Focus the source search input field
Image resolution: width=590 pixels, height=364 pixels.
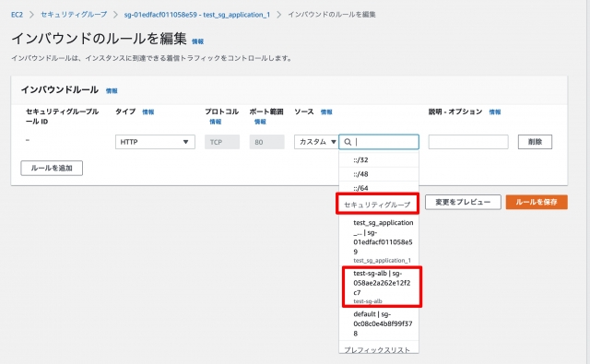[379, 142]
